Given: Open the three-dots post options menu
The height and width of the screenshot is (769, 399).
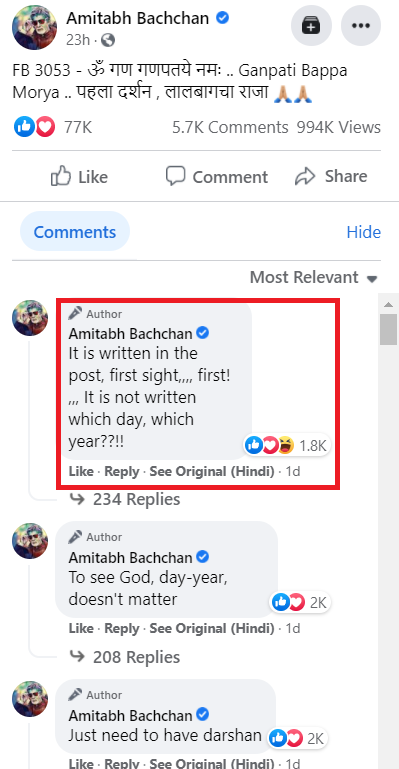Looking at the screenshot, I should pos(361,26).
